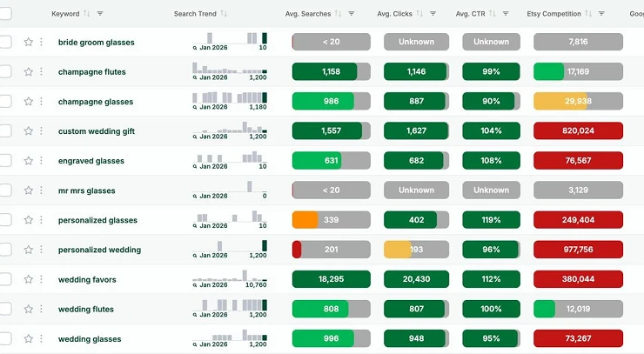The image size is (644, 354).
Task: Open the personalized wedding search trend chart
Action: 230,250
